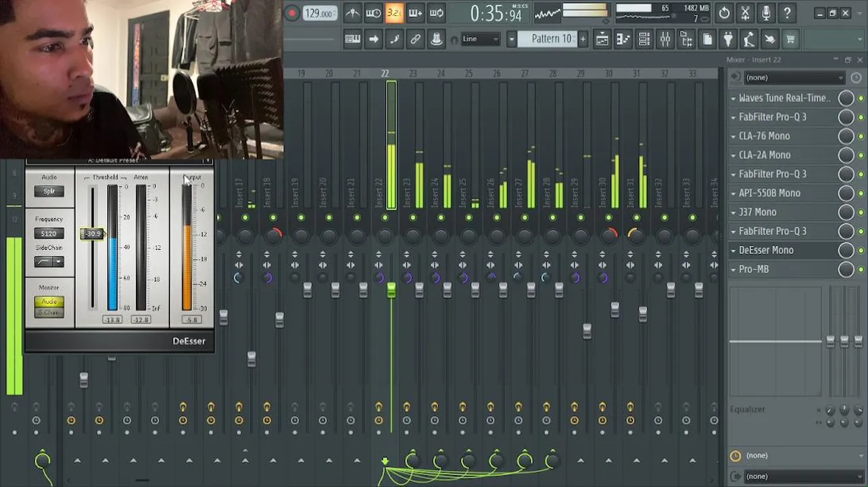Toggle the highlighted countdown-before-recording icon
This screenshot has width=868, height=487.
[394, 13]
